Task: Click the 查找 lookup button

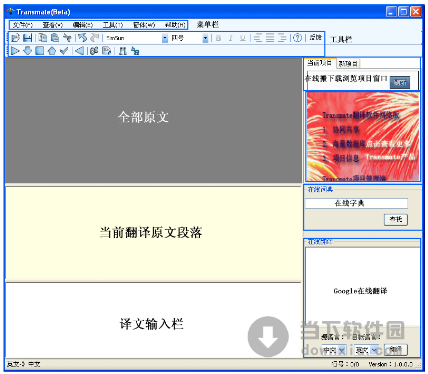Action: pos(396,219)
